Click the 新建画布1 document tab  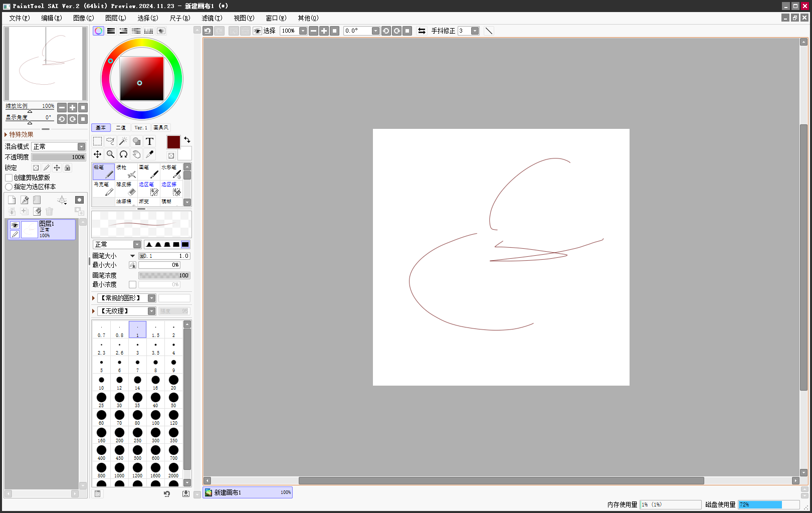coord(248,492)
